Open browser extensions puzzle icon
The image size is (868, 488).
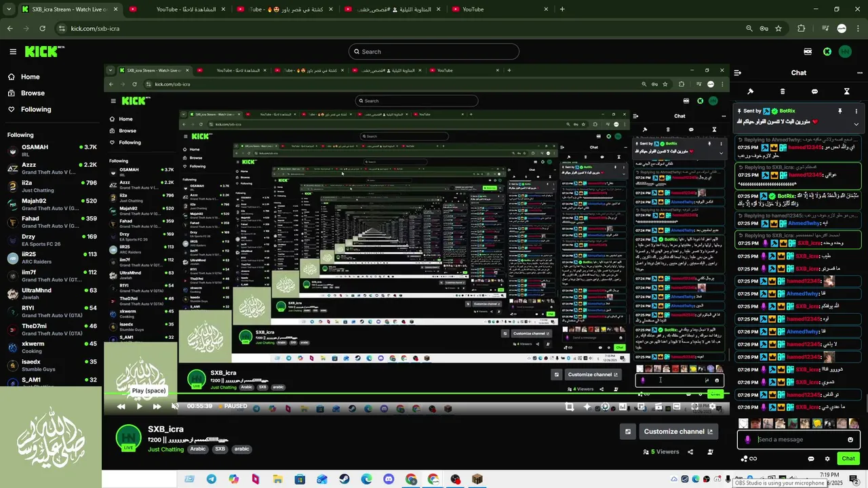point(802,28)
